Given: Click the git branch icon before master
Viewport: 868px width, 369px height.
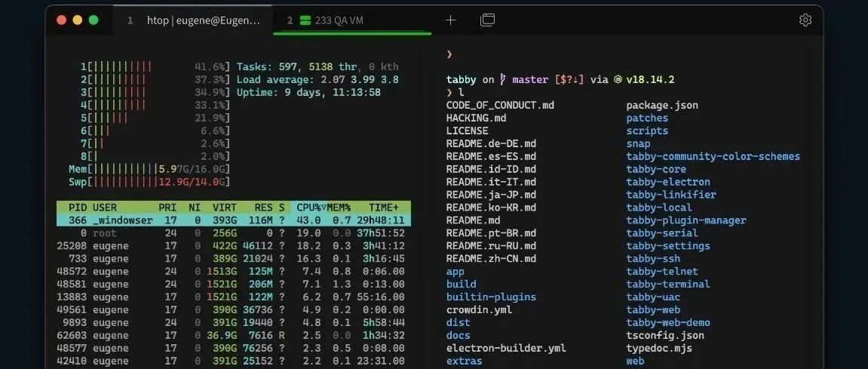Looking at the screenshot, I should point(503,80).
